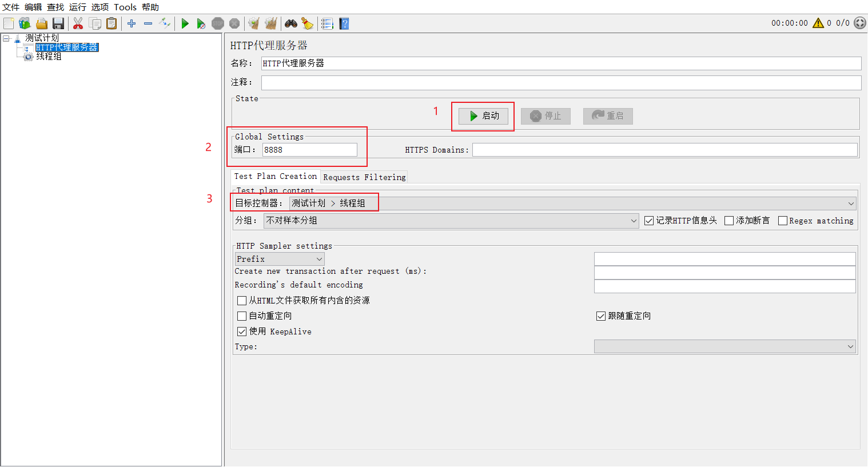
Task: Click the yellow warning triangle log icon
Action: pyautogui.click(x=818, y=23)
